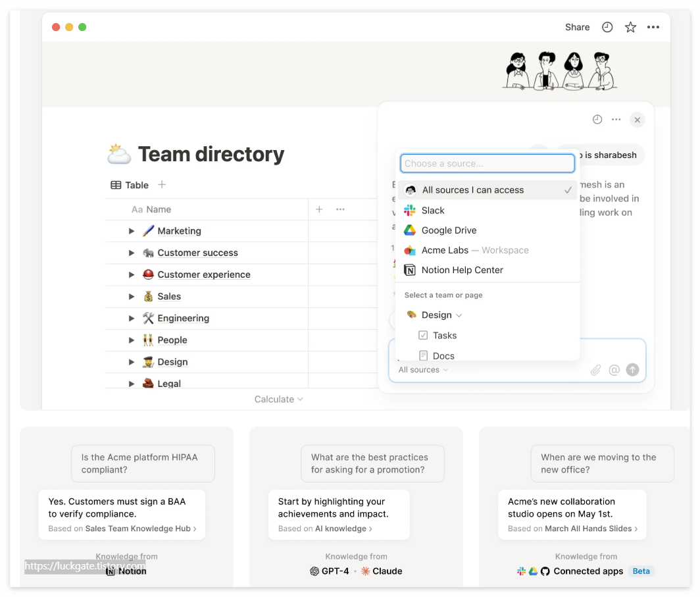Viewport: 700px width, 597px height.
Task: Expand the Legal row
Action: coord(132,384)
